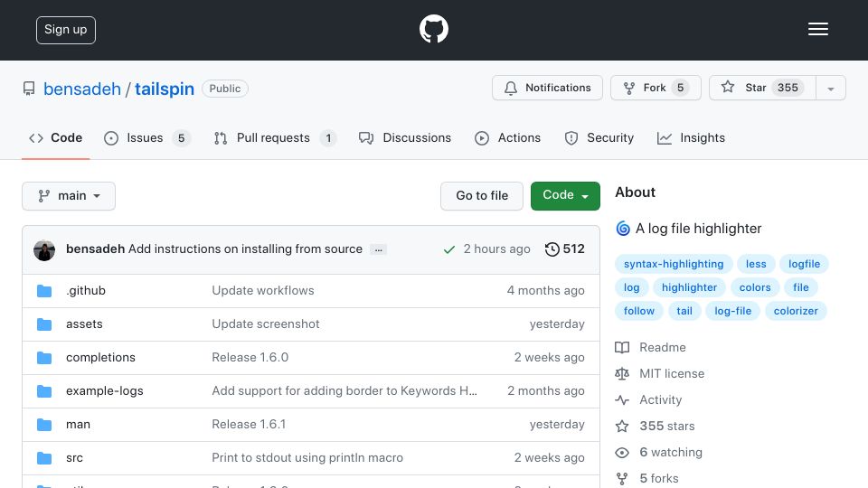The image size is (868, 488).
Task: Star the repository with Star button
Action: (762, 88)
